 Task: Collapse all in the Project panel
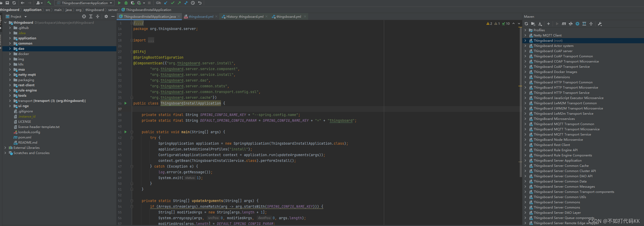click(x=98, y=16)
